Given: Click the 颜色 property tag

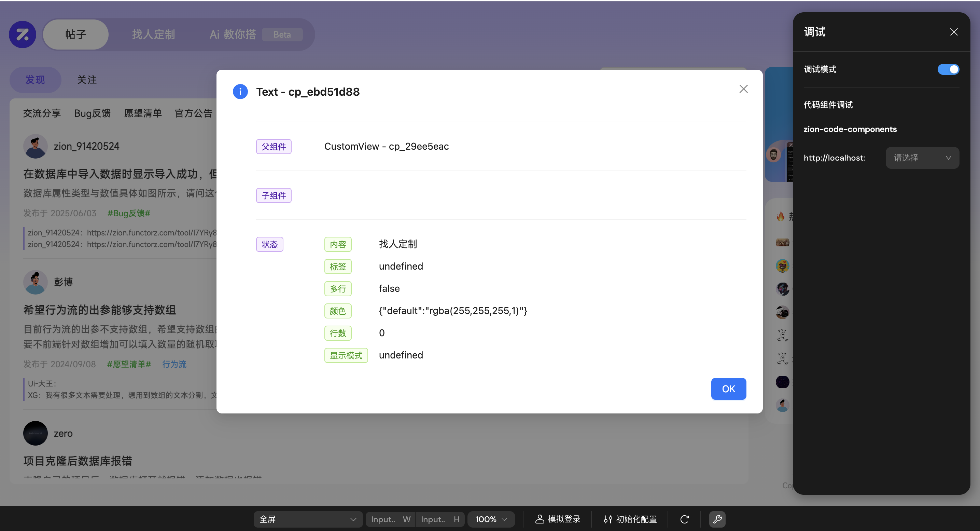Looking at the screenshot, I should tap(337, 311).
